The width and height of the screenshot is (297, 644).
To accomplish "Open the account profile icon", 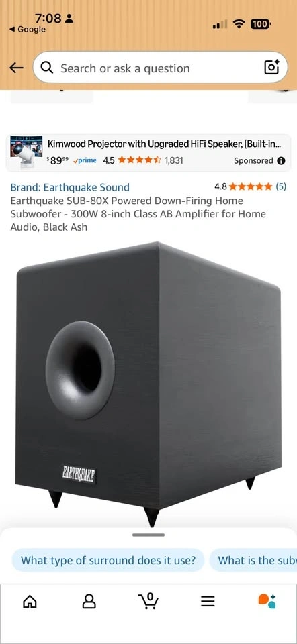I will click(x=89, y=602).
